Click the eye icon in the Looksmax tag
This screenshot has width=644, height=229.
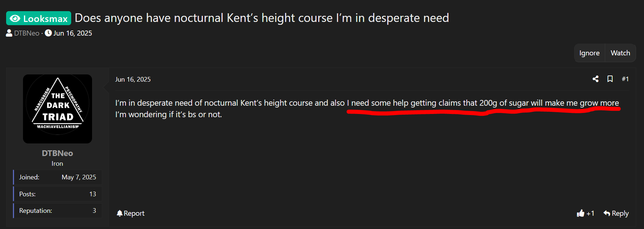(15, 18)
